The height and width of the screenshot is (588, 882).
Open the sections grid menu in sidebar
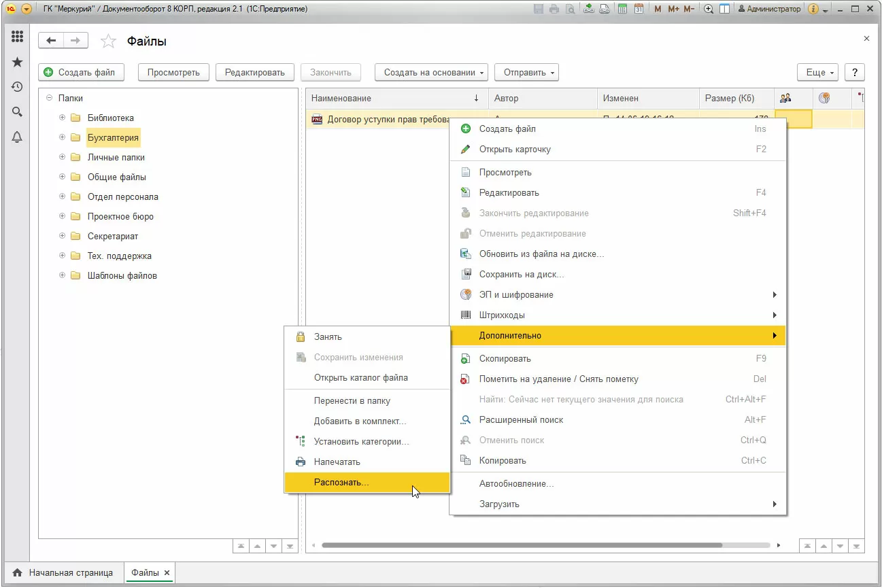pyautogui.click(x=17, y=37)
